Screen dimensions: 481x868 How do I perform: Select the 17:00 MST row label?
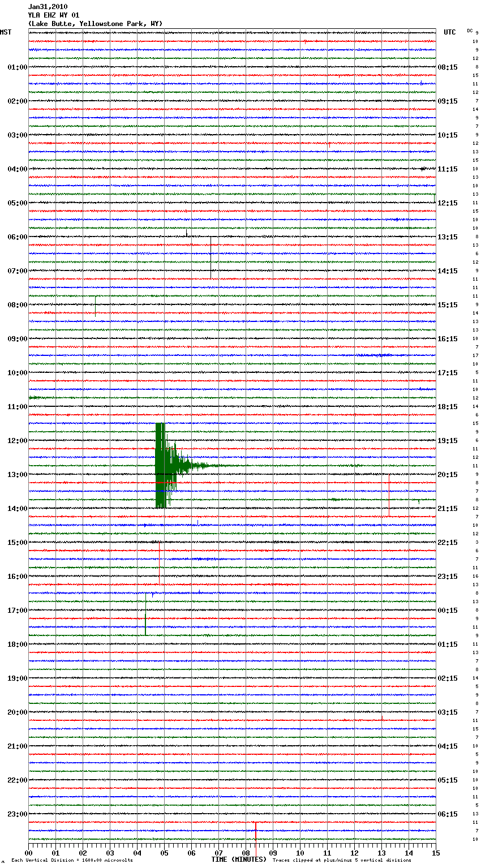[18, 611]
